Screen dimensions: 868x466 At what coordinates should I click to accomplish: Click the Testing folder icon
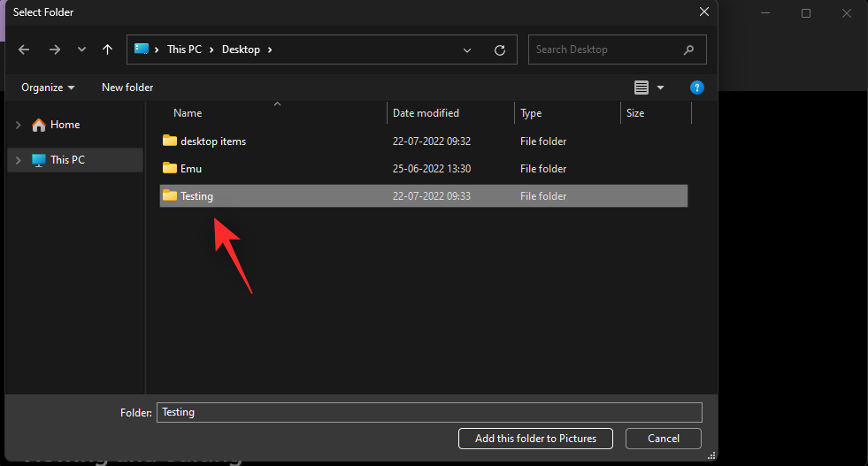pyautogui.click(x=170, y=195)
